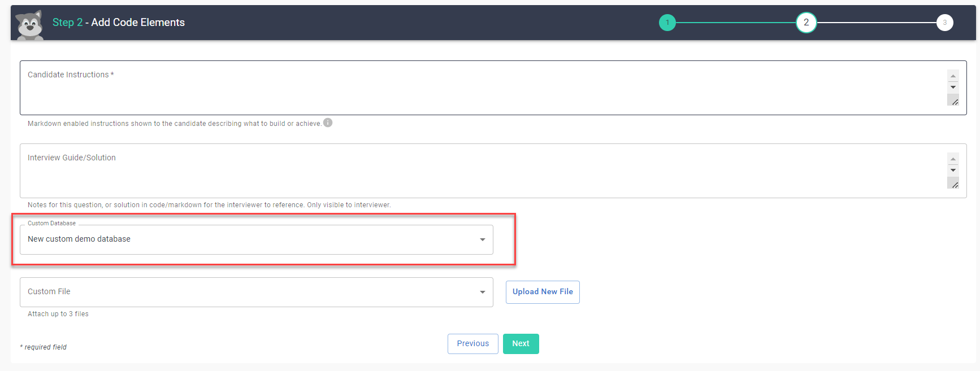980x371 pixels.
Task: Click info icon beside markdown instructions hint
Action: [x=328, y=123]
